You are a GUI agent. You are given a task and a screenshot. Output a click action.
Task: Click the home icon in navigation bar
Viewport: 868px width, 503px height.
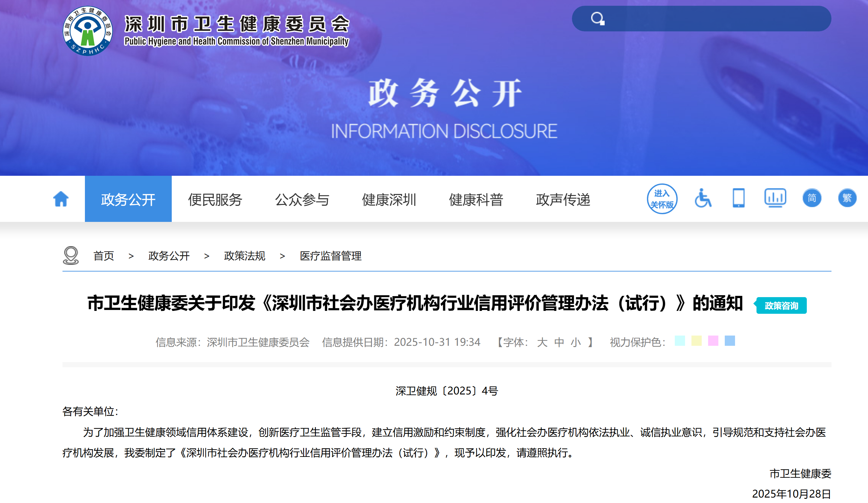tap(61, 199)
